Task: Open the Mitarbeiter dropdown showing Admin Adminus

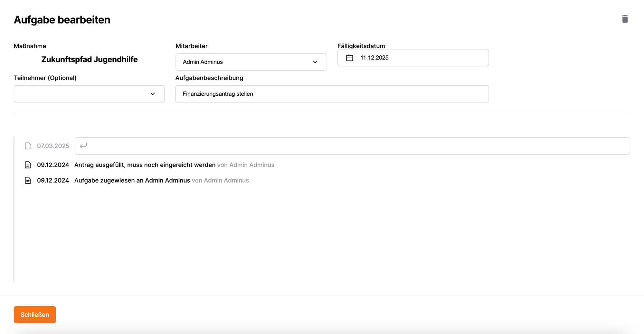Action: pyautogui.click(x=251, y=62)
